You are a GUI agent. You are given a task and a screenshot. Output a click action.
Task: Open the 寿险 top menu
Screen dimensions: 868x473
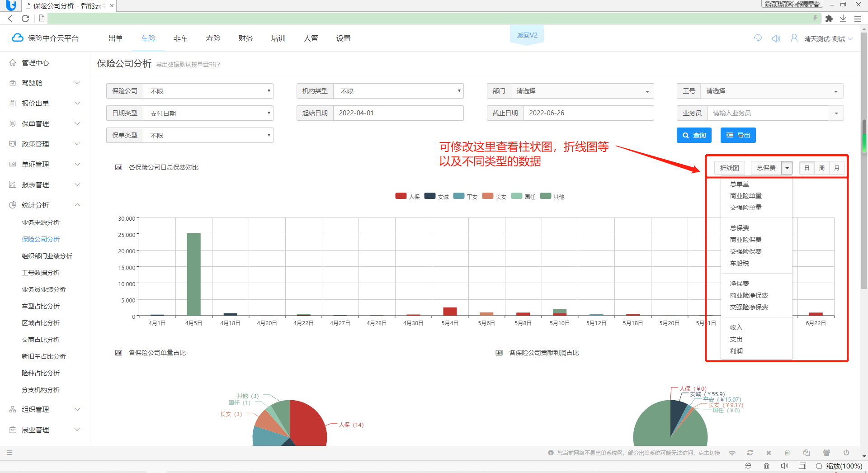click(213, 38)
